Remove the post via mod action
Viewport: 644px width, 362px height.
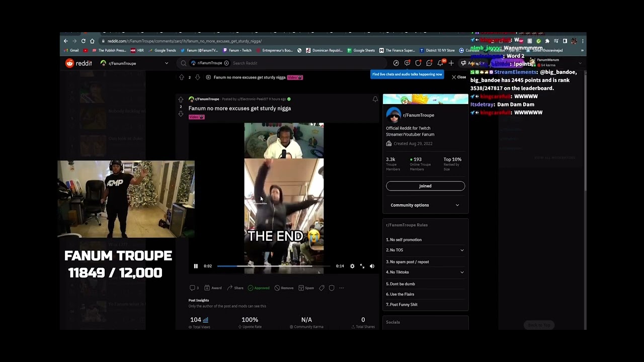[x=284, y=288]
